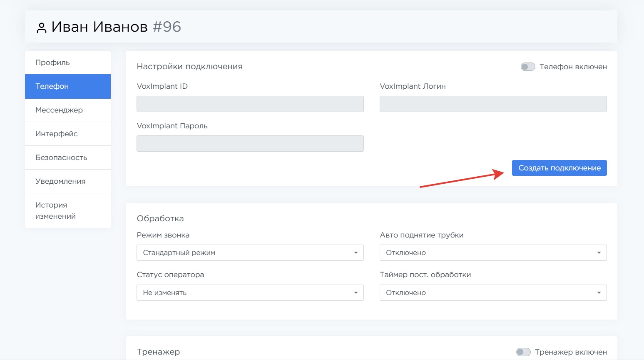
Task: Expand Таймер пост. обработки dropdown
Action: [493, 293]
